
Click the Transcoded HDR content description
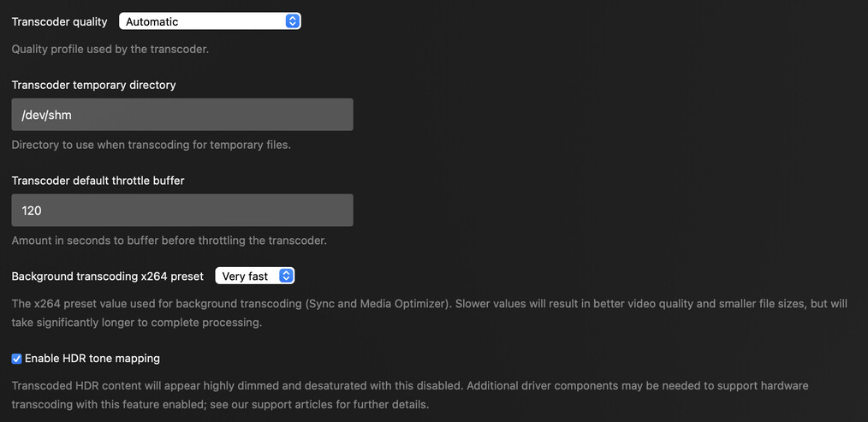pyautogui.click(x=409, y=386)
